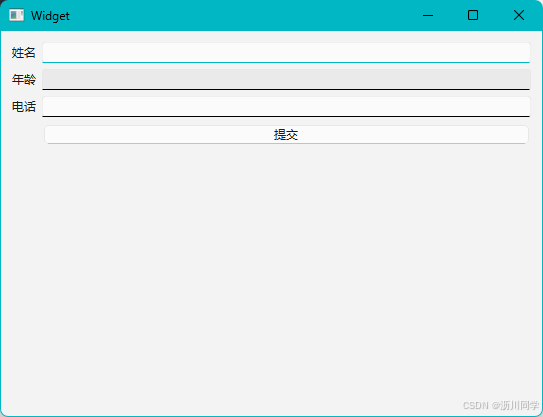Image resolution: width=543 pixels, height=417 pixels.
Task: Click the Widget title text
Action: [50, 16]
